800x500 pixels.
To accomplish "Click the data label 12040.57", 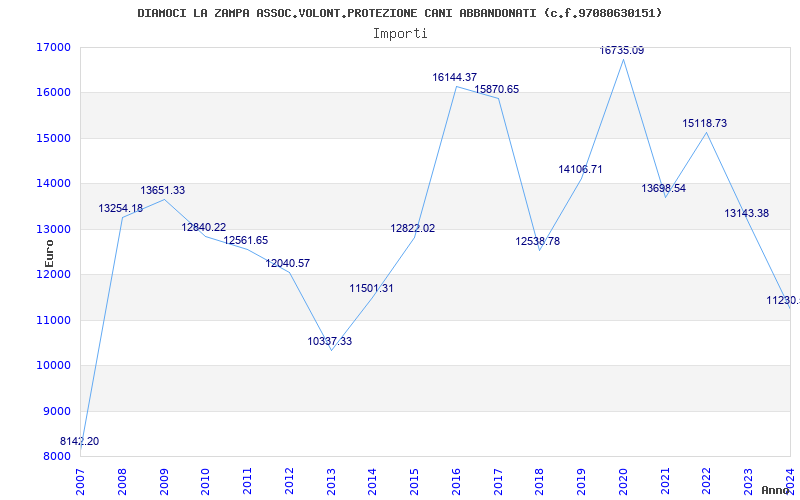I will (x=287, y=263).
